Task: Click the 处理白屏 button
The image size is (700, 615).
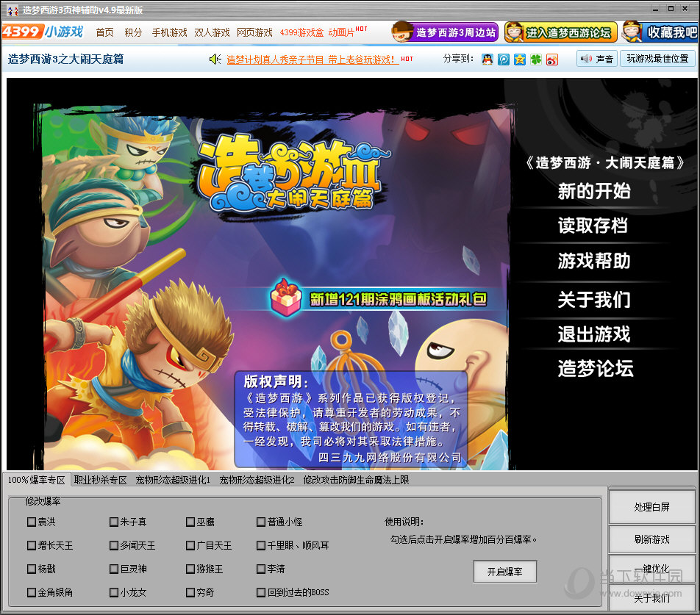Action: (x=652, y=507)
